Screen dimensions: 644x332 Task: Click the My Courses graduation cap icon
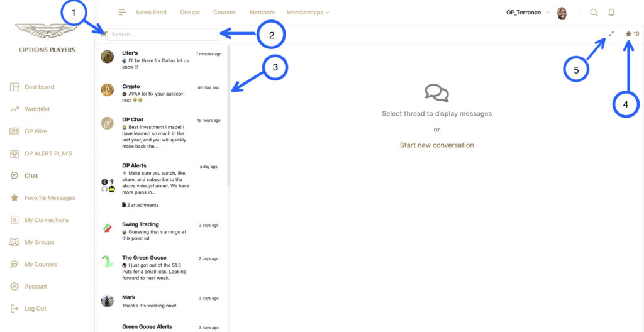coord(14,264)
